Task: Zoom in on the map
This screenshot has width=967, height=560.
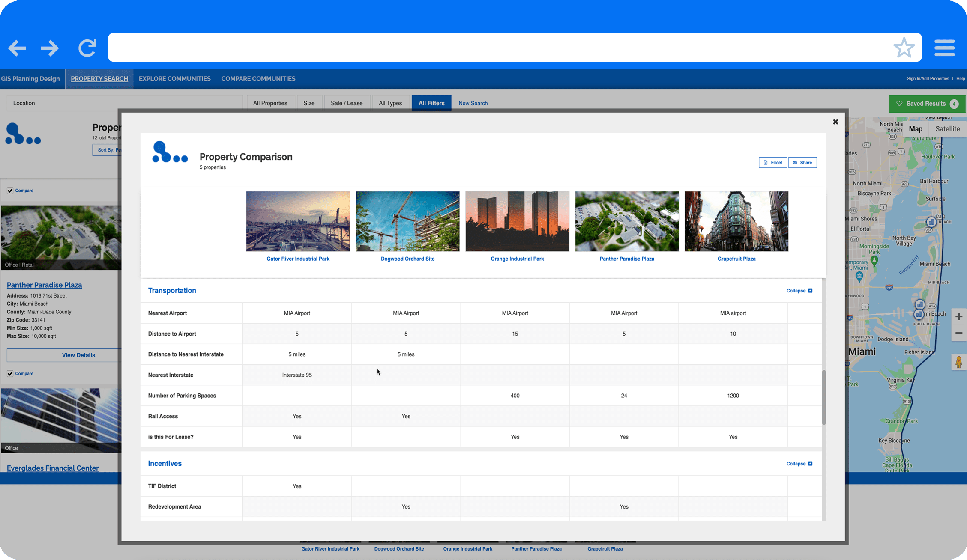Action: (x=958, y=316)
